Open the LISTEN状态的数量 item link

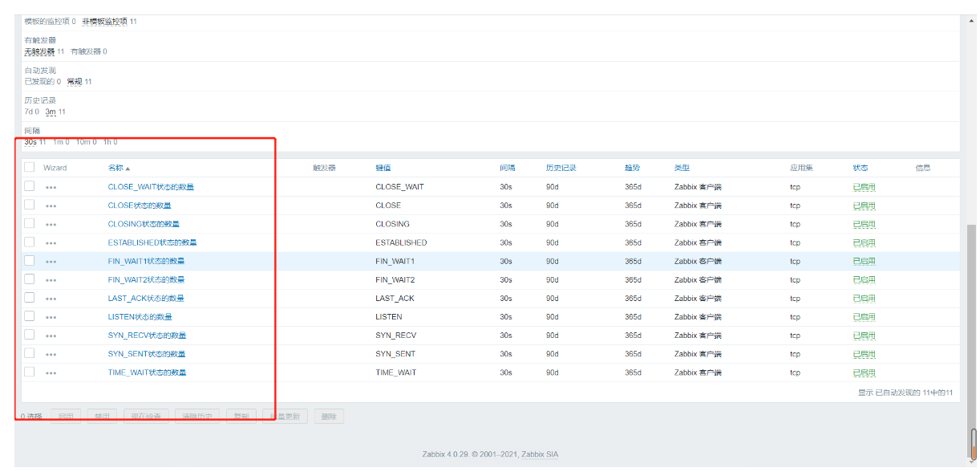[x=140, y=317]
